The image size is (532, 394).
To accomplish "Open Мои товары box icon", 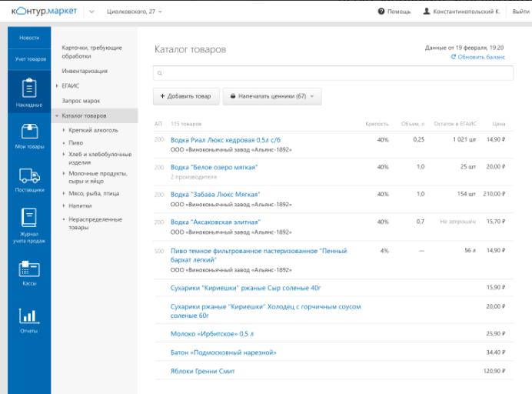I will tap(29, 132).
